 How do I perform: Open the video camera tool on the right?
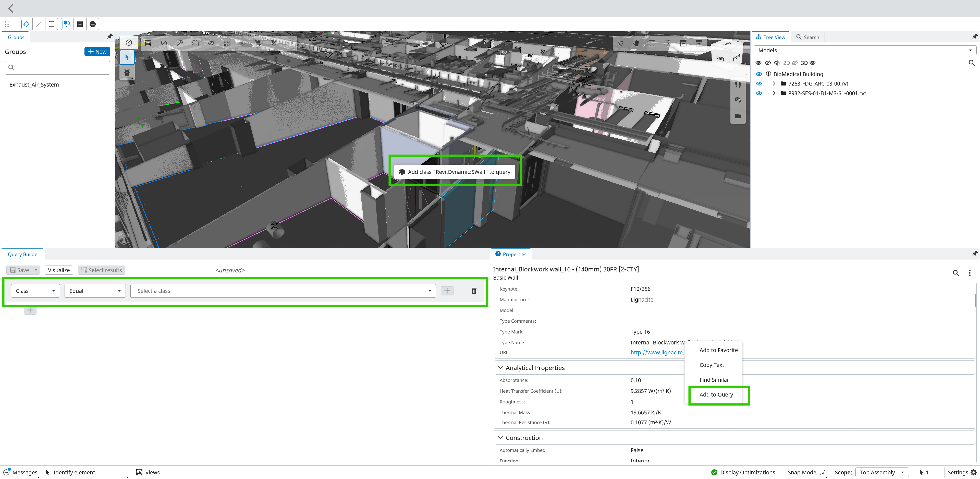point(738,116)
